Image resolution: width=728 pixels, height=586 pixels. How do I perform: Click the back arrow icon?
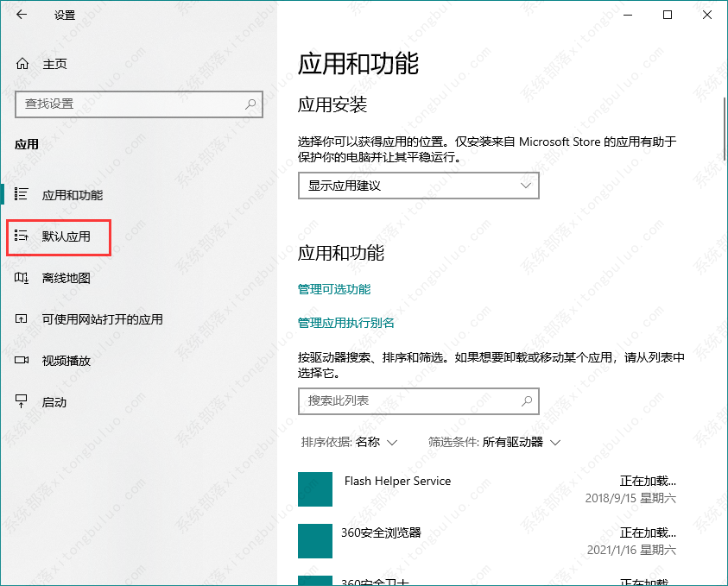point(22,15)
